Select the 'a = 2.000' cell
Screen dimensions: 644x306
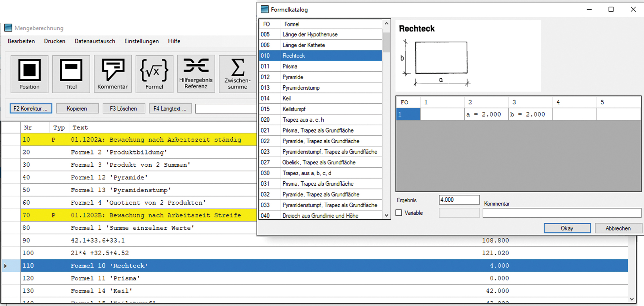[x=486, y=114]
